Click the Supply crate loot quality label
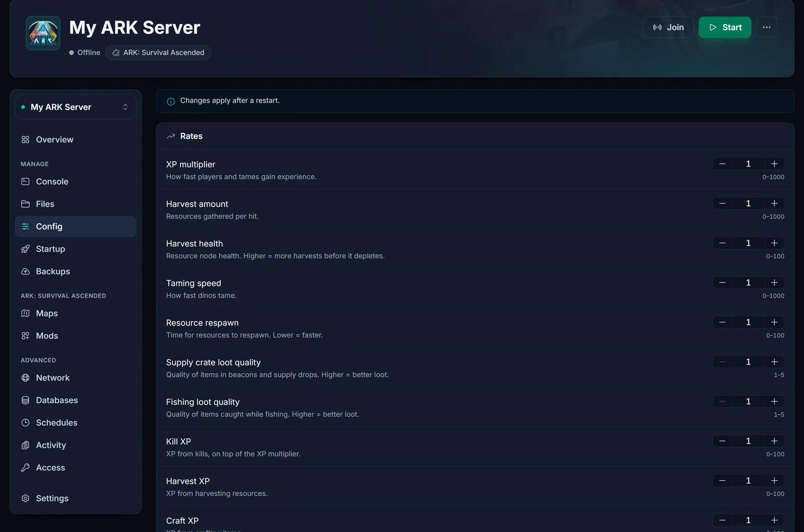Viewport: 804px width, 532px height. pyautogui.click(x=214, y=363)
